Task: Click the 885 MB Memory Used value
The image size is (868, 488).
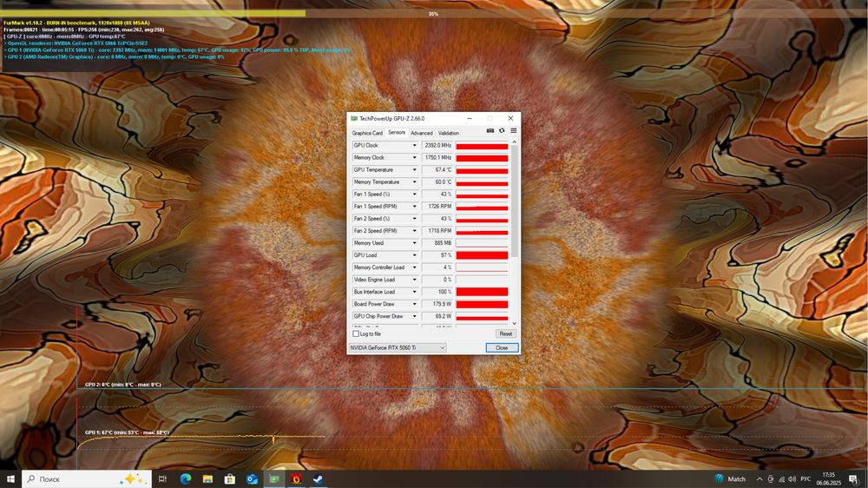Action: click(437, 243)
